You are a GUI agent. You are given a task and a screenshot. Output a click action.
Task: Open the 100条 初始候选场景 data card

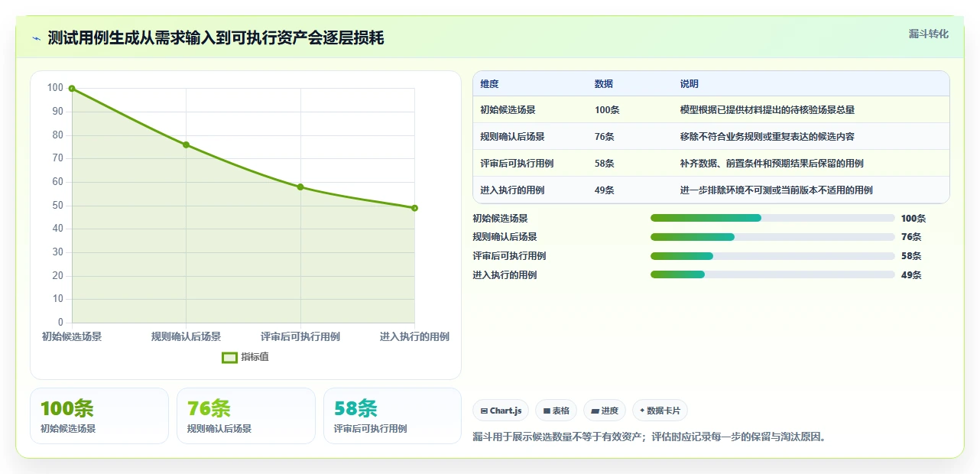(x=99, y=416)
